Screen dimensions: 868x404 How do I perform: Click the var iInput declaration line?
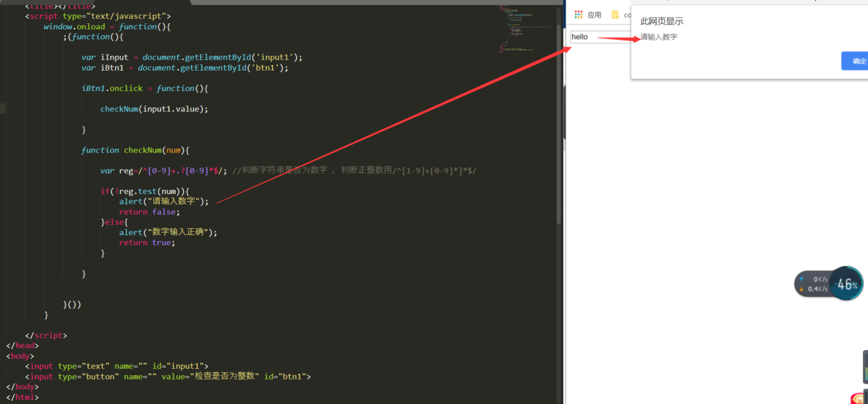[x=192, y=57]
